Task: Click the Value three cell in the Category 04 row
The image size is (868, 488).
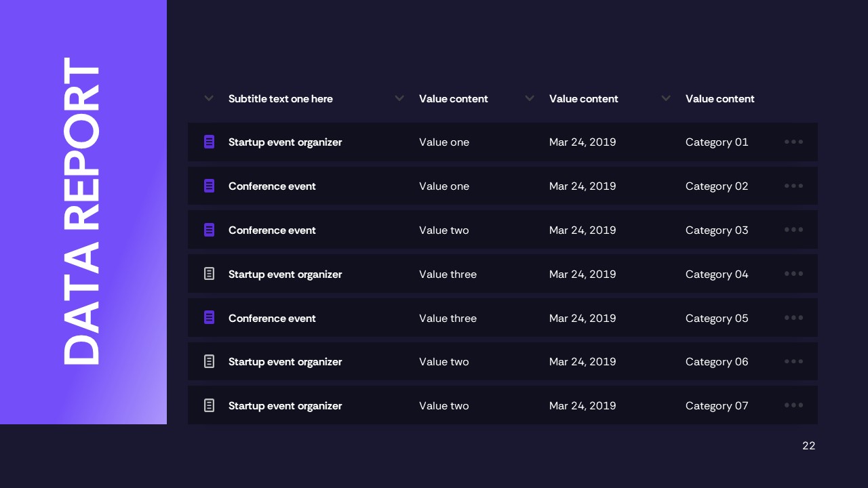Action: click(x=448, y=274)
